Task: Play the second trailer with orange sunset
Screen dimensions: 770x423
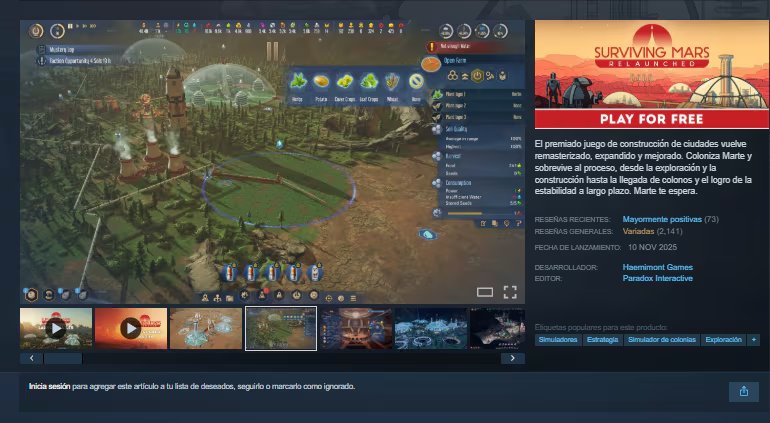Action: click(131, 328)
